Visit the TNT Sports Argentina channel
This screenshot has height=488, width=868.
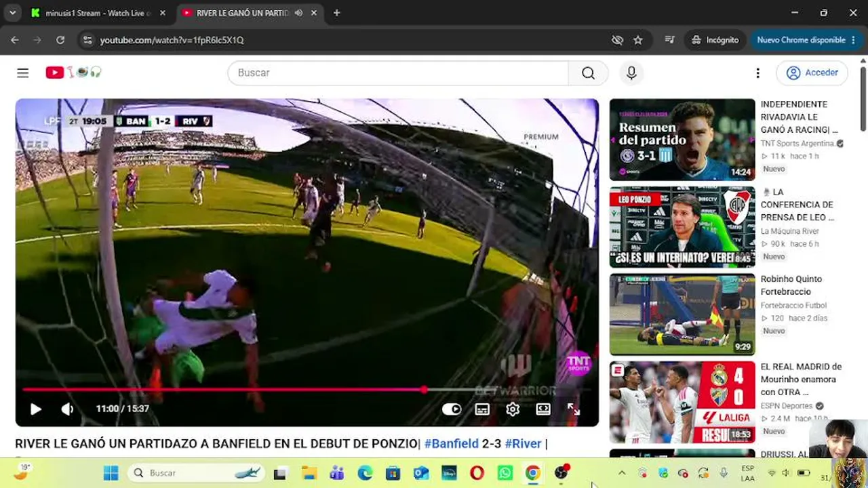click(797, 144)
